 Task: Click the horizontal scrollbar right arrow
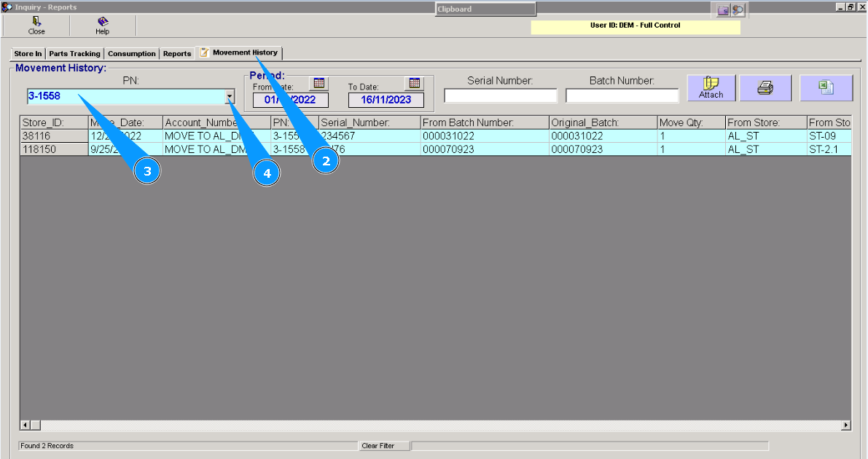pyautogui.click(x=846, y=425)
